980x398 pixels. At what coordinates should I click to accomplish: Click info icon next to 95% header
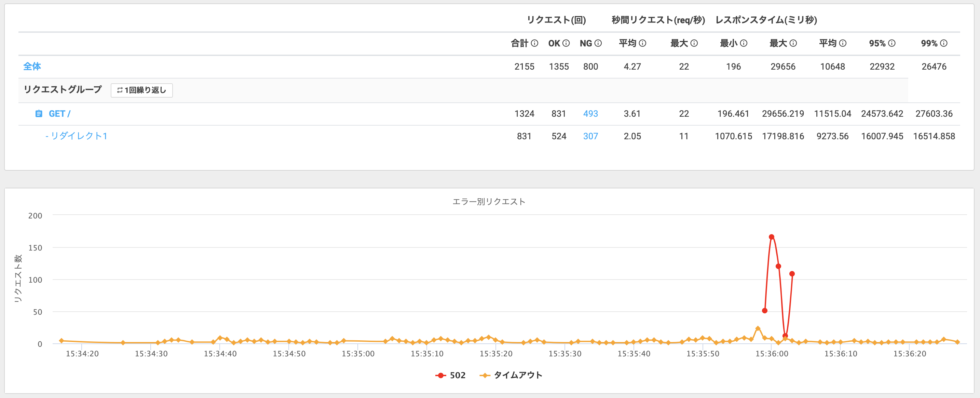point(892,43)
